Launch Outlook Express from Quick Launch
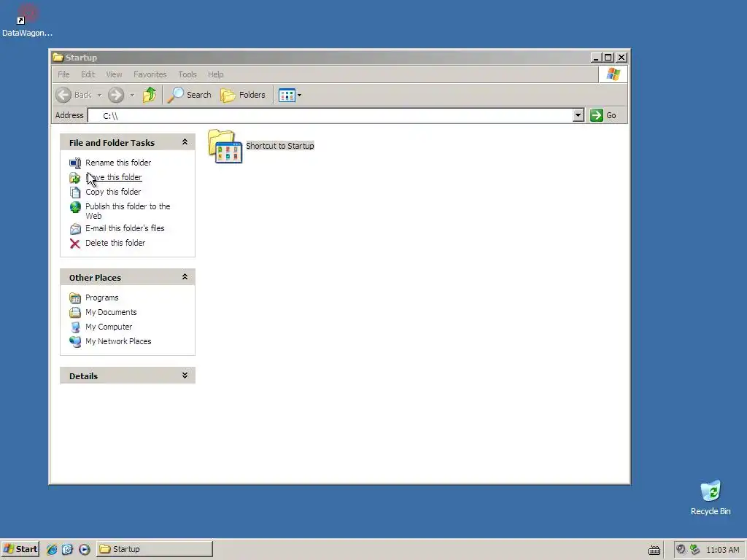This screenshot has width=747, height=560. (x=68, y=550)
